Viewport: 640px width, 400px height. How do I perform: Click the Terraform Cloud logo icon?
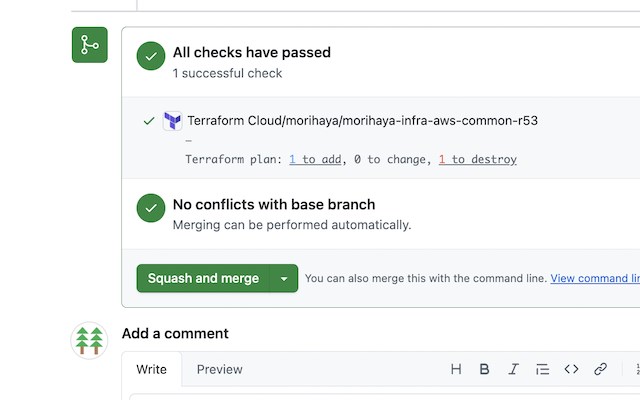173,121
